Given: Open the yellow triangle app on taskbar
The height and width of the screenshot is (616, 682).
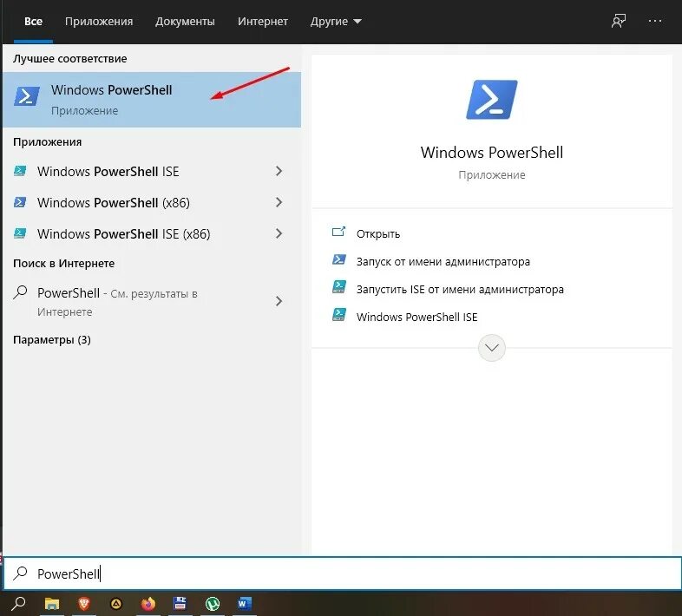Looking at the screenshot, I should pyautogui.click(x=116, y=604).
